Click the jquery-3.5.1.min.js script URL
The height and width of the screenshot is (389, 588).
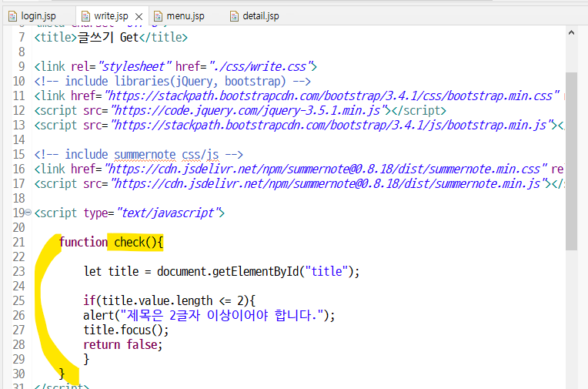pyautogui.click(x=246, y=110)
